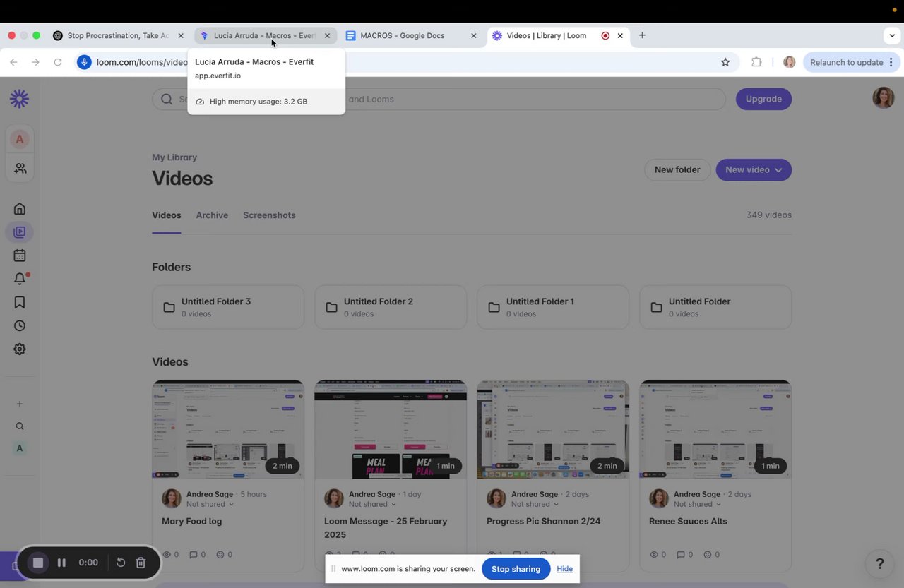
Task: Open Untitled Folder 1
Action: [x=553, y=307]
